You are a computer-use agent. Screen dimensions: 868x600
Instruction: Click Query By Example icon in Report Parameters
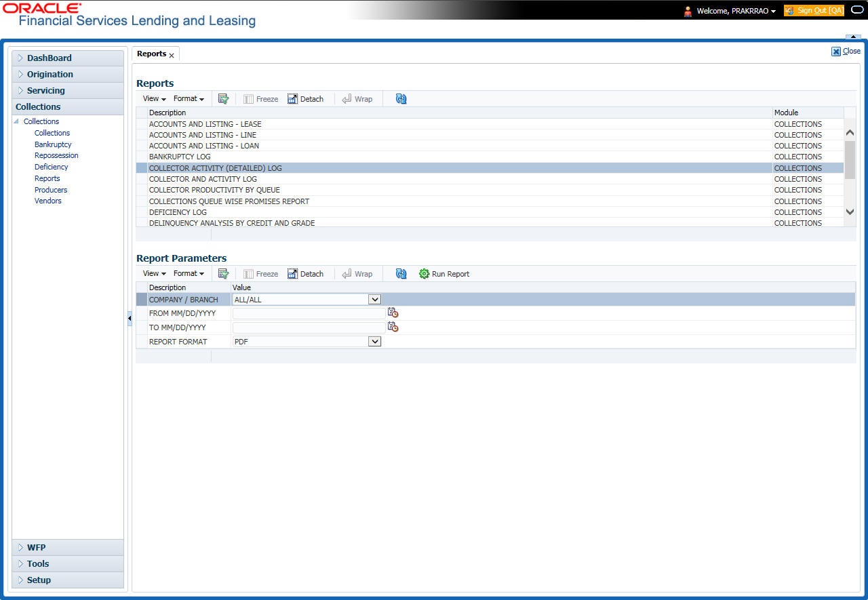coord(223,274)
